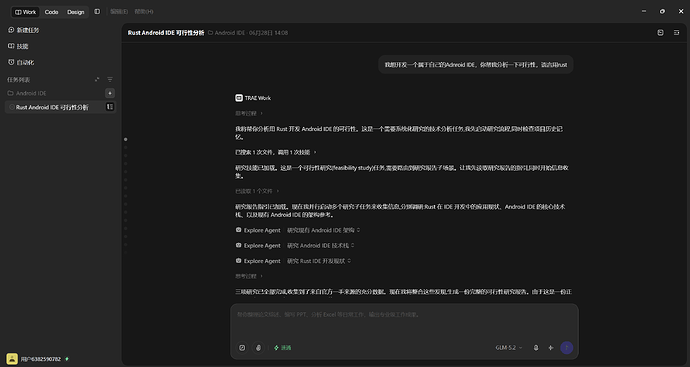Focus the chat message input field
This screenshot has height=367, width=690.
(404, 320)
